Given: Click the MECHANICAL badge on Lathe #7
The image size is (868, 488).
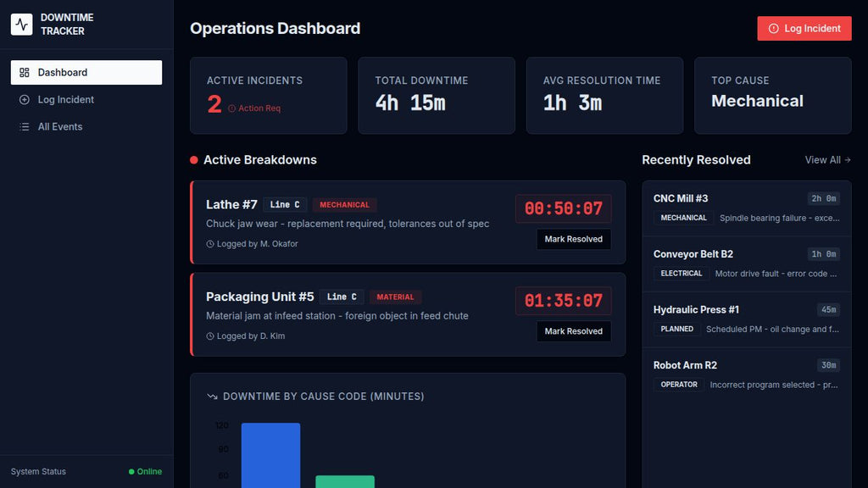Looking at the screenshot, I should point(344,204).
